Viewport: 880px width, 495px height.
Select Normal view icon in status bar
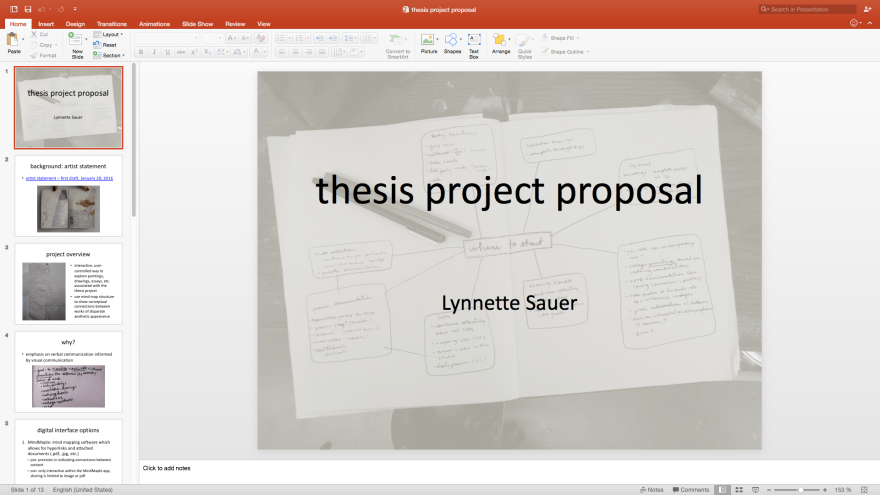click(723, 490)
